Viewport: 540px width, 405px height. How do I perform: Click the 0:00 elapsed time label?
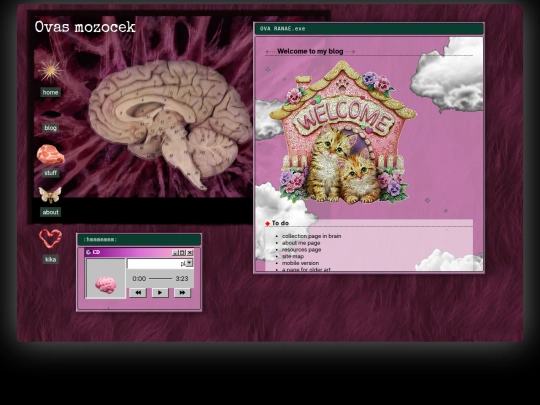(x=139, y=278)
